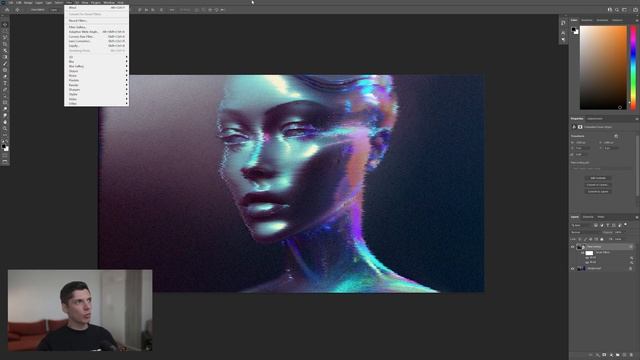This screenshot has height=360, width=640.
Task: Open the Color panel flyout menu
Action: click(x=637, y=20)
